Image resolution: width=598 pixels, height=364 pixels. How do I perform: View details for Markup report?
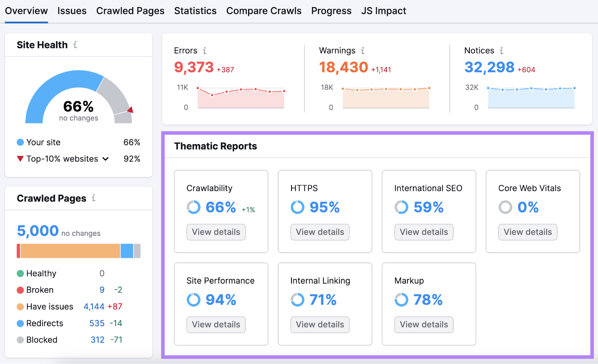pos(424,325)
